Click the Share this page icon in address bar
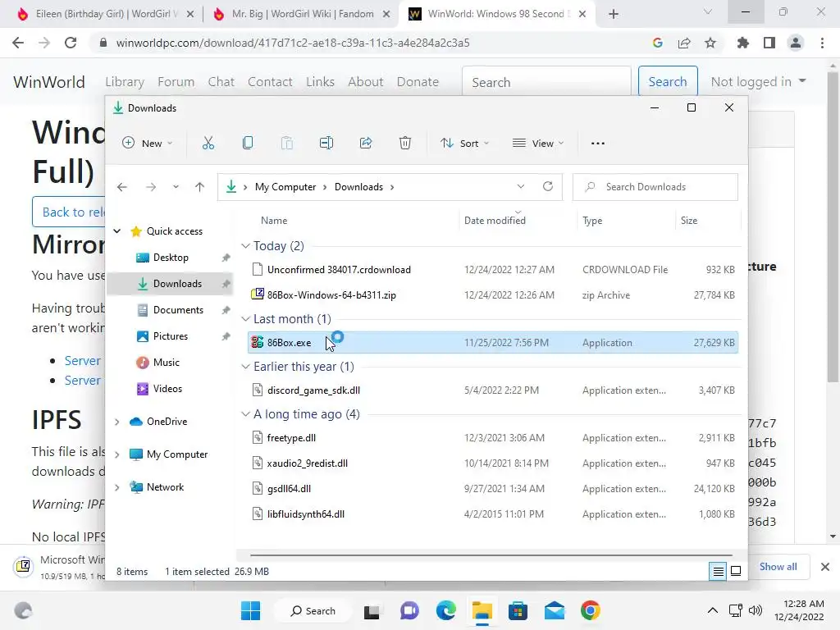The image size is (840, 630). (684, 43)
